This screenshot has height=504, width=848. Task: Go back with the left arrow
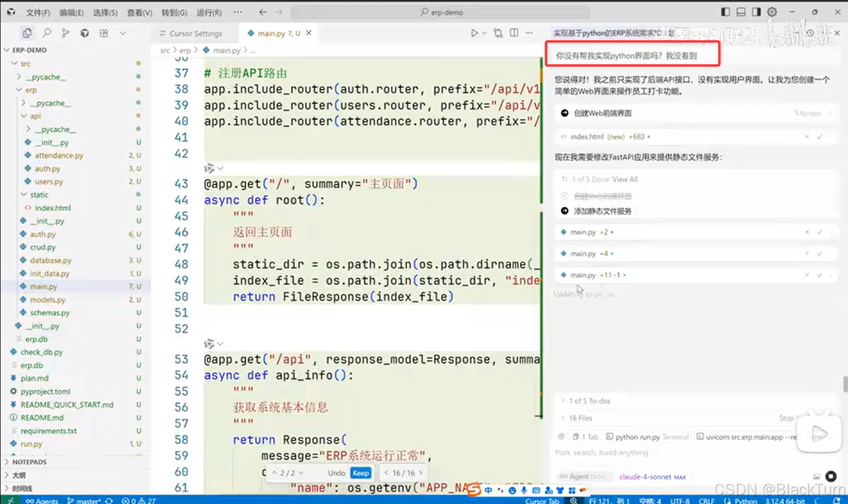(x=263, y=12)
